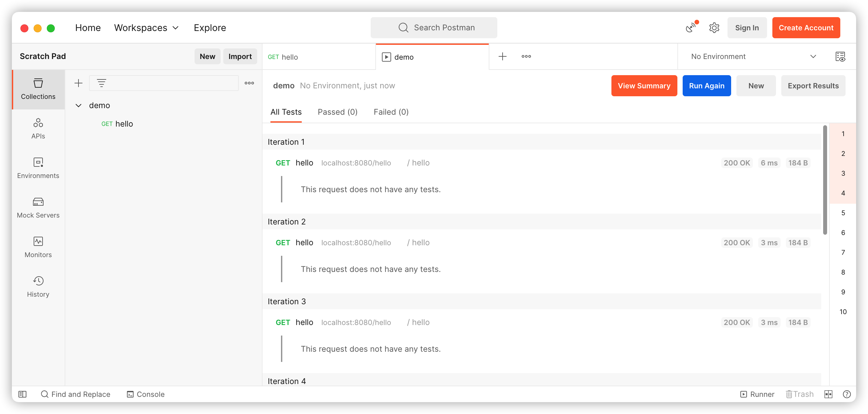868x414 pixels.
Task: Click the settings gear icon
Action: (714, 28)
